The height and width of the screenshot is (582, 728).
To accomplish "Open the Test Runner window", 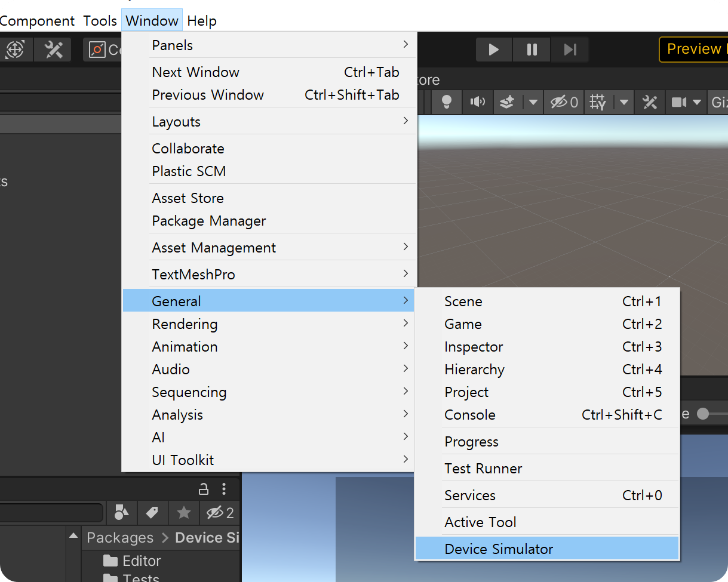I will coord(547,469).
